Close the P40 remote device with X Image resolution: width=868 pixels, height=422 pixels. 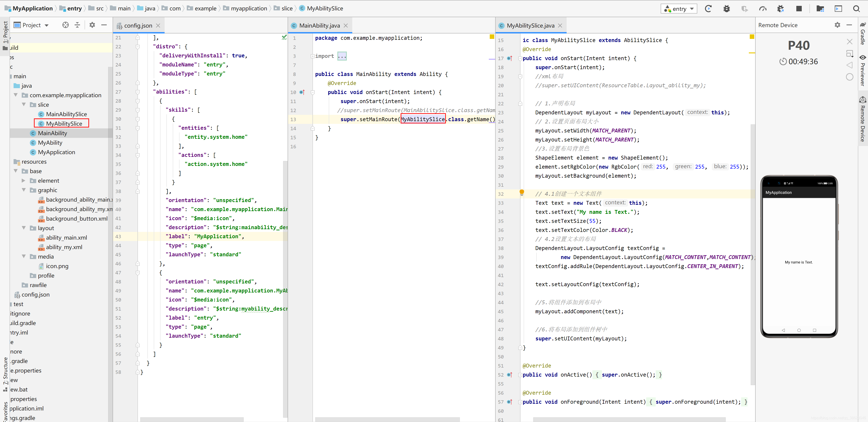click(849, 41)
